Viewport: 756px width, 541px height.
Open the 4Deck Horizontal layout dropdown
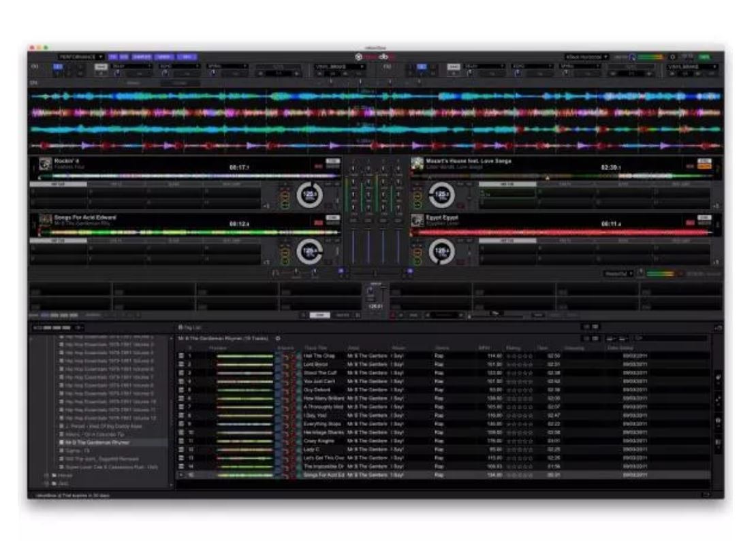pyautogui.click(x=587, y=57)
